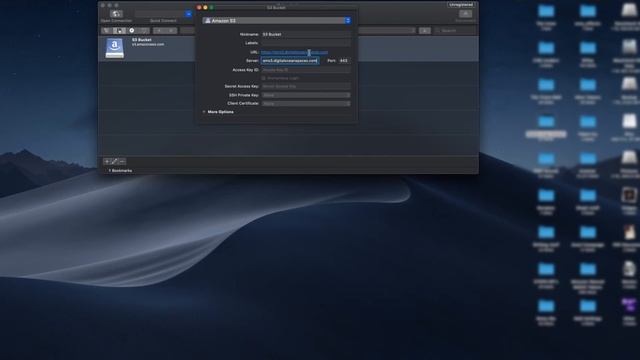640x360 pixels.
Task: Open the Quick Connect dropdown arrow
Action: [189, 14]
